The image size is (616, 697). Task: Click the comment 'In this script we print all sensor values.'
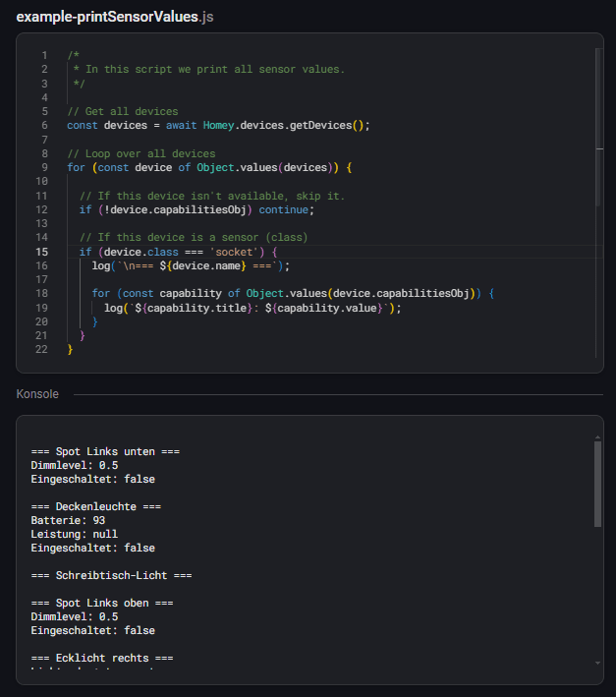(215, 70)
